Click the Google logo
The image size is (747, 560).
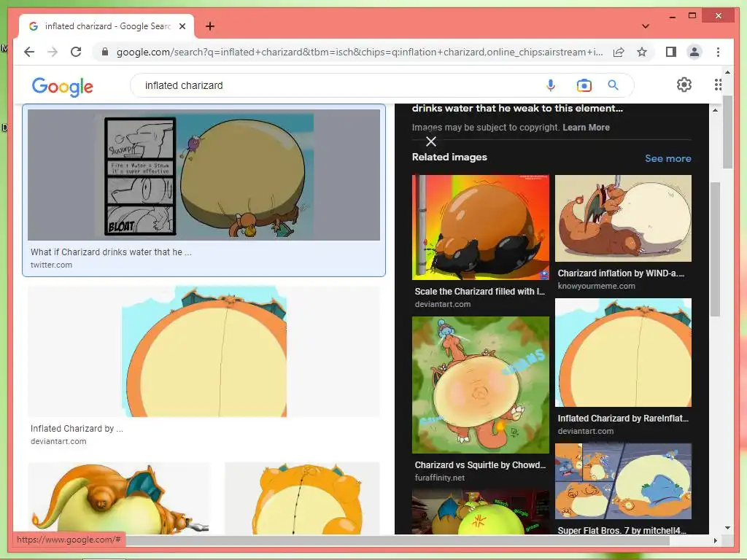(x=63, y=86)
